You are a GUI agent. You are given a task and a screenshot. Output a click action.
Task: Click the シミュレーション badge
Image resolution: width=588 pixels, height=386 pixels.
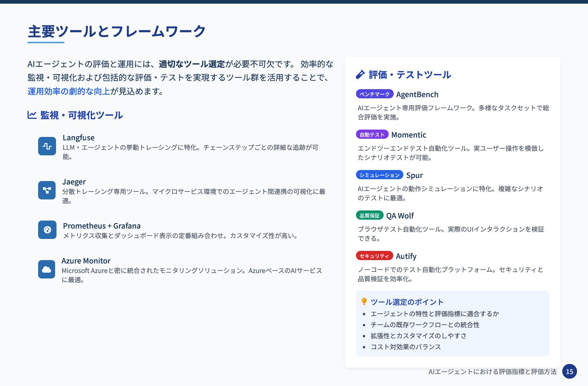click(379, 175)
